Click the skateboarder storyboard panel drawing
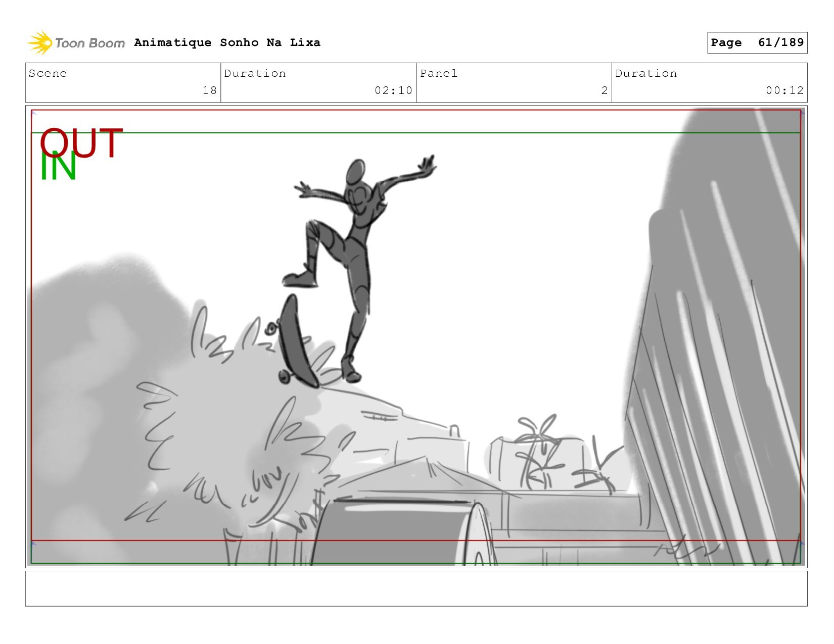Image resolution: width=834 pixels, height=644 pixels. click(416, 336)
